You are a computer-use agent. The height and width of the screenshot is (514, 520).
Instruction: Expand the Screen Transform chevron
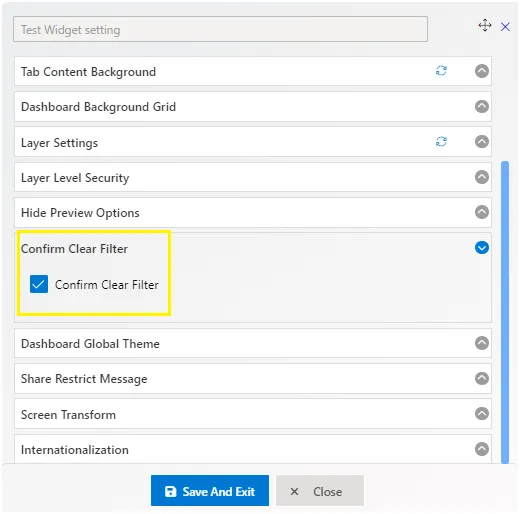pos(482,414)
